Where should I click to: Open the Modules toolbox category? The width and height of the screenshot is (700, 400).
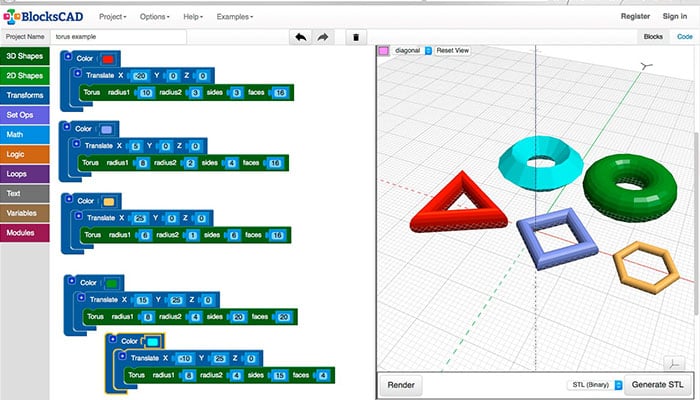tap(25, 233)
